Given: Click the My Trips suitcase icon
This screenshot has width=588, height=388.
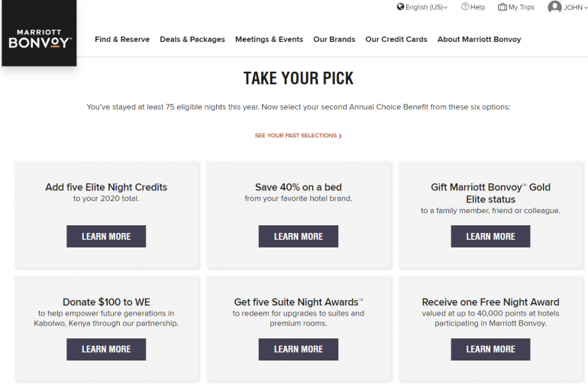Looking at the screenshot, I should pyautogui.click(x=502, y=7).
